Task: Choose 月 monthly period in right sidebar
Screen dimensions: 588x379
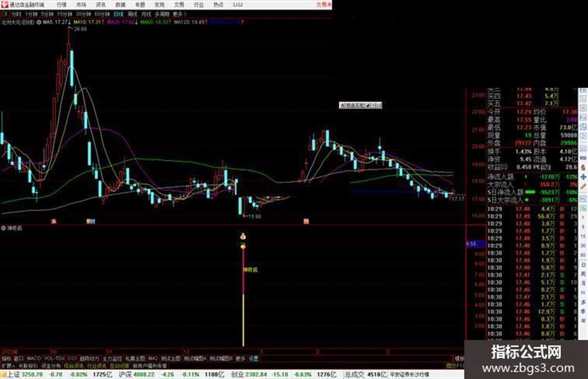Action: pos(583,284)
